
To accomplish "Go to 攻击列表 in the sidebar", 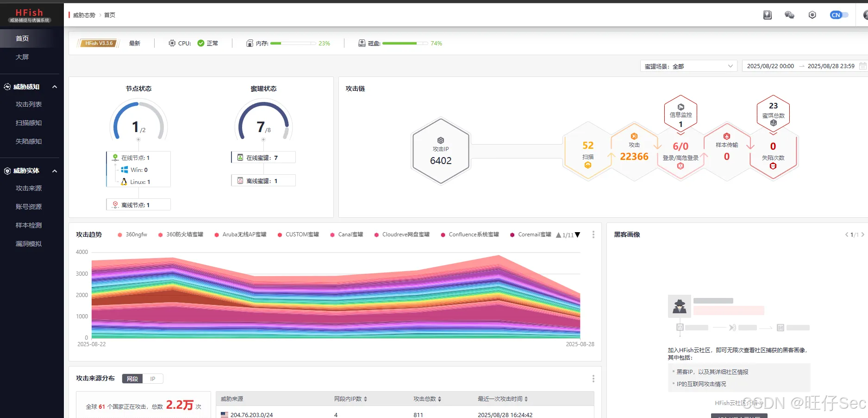I will click(29, 104).
